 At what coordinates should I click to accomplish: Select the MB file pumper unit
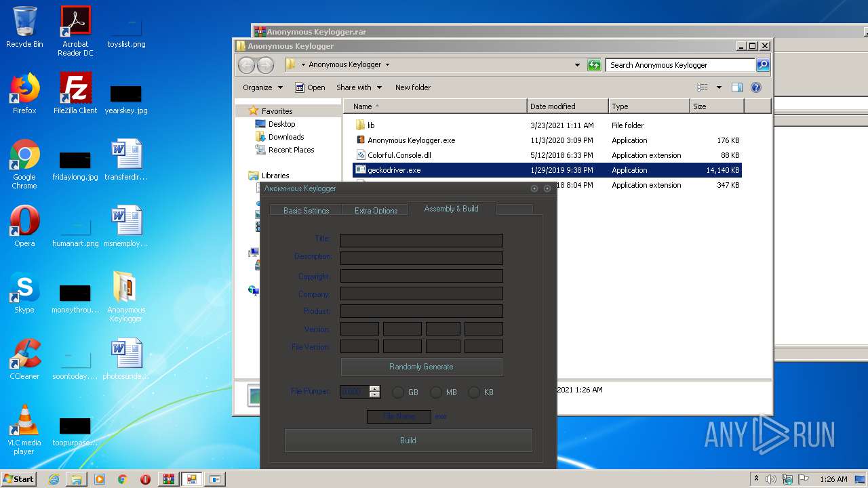coord(436,392)
